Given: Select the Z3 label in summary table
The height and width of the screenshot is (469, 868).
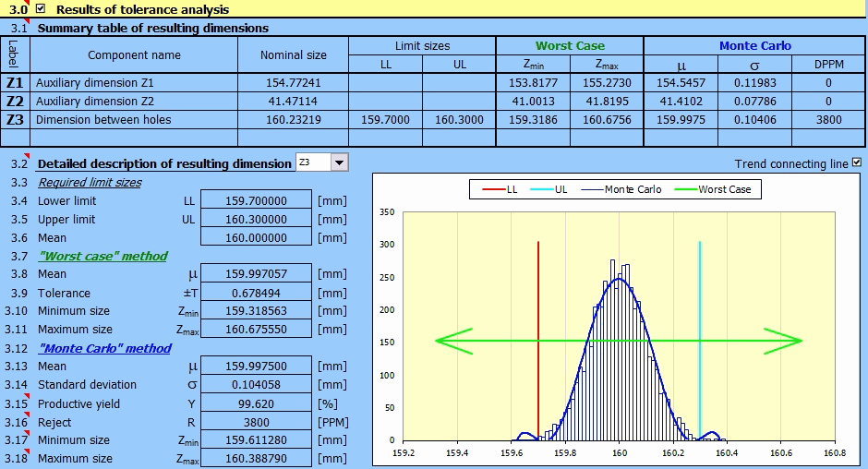Looking at the screenshot, I should (x=16, y=119).
